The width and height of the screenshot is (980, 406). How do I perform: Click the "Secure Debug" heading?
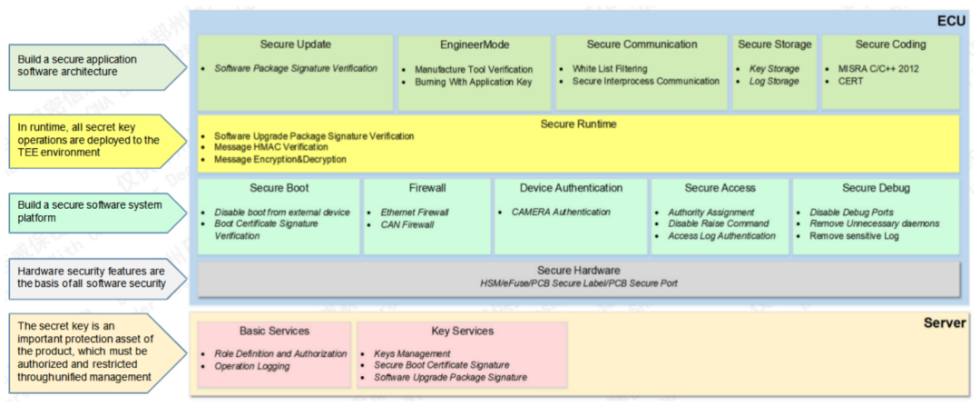click(x=876, y=188)
